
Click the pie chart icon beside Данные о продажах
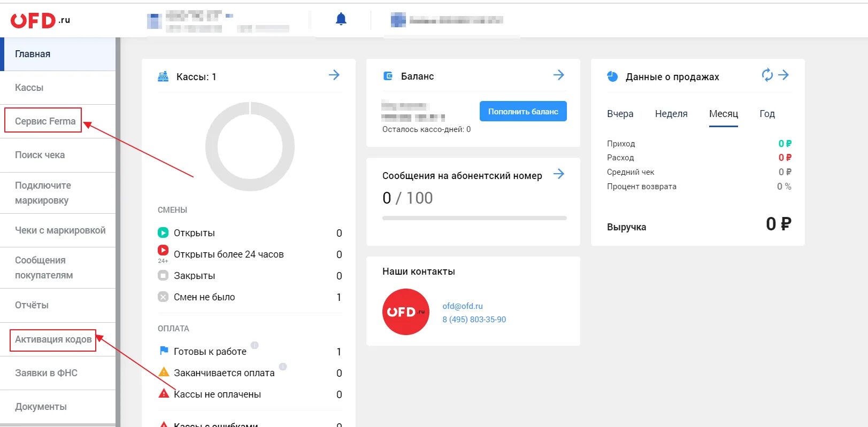[x=612, y=76]
